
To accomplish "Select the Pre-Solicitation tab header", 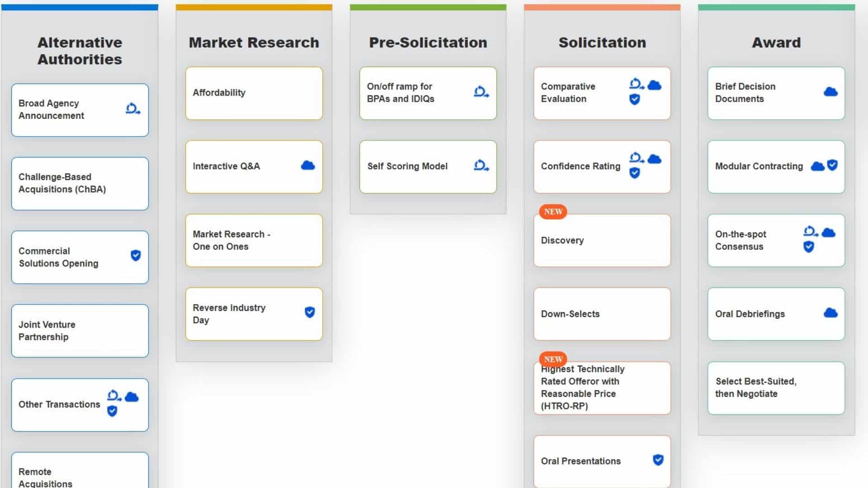I will [x=427, y=42].
